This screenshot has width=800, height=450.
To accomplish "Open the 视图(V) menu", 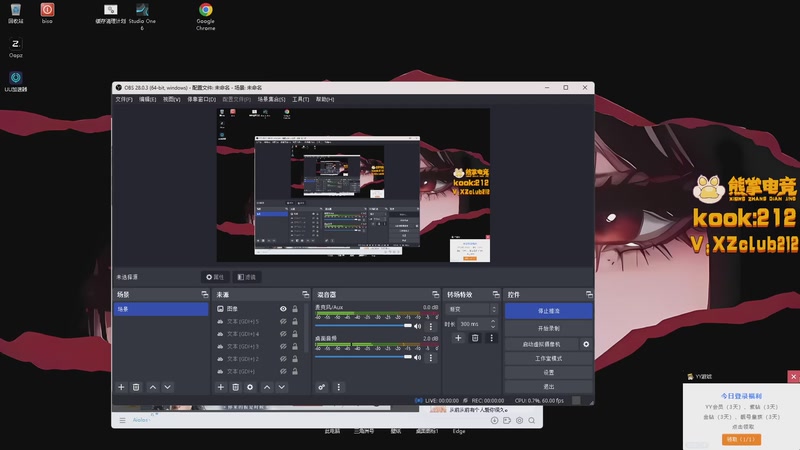I will pos(171,99).
